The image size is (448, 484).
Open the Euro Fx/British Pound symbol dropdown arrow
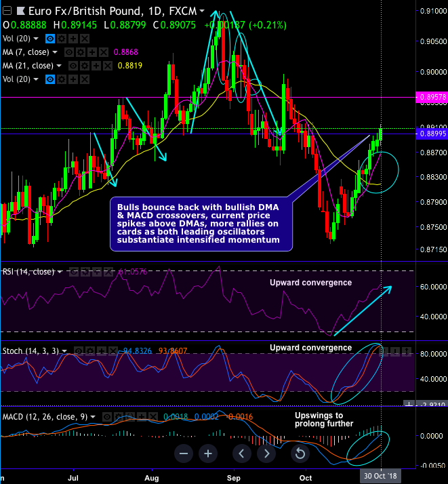coord(202,11)
